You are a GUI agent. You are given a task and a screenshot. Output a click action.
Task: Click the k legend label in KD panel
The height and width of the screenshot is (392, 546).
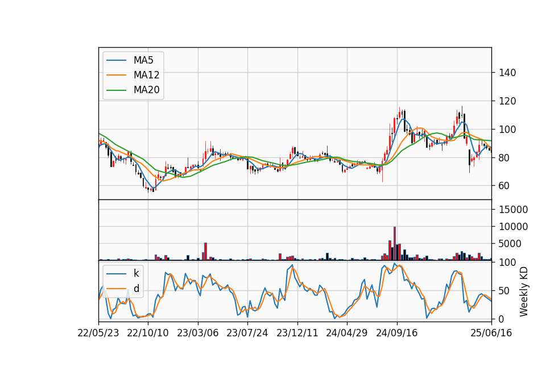[x=136, y=273]
